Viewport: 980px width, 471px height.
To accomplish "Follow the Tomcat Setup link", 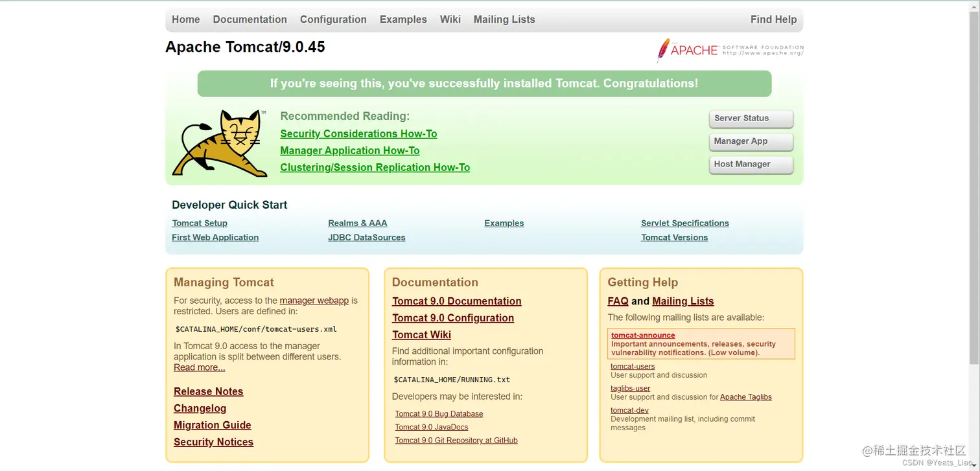I will click(x=200, y=224).
